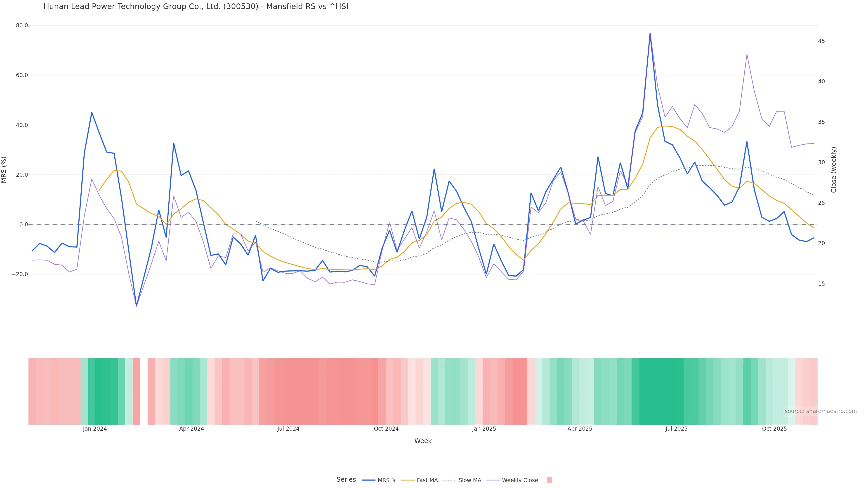The image size is (868, 488).
Task: Click the dashed Slow MA legend line icon
Action: (x=449, y=480)
